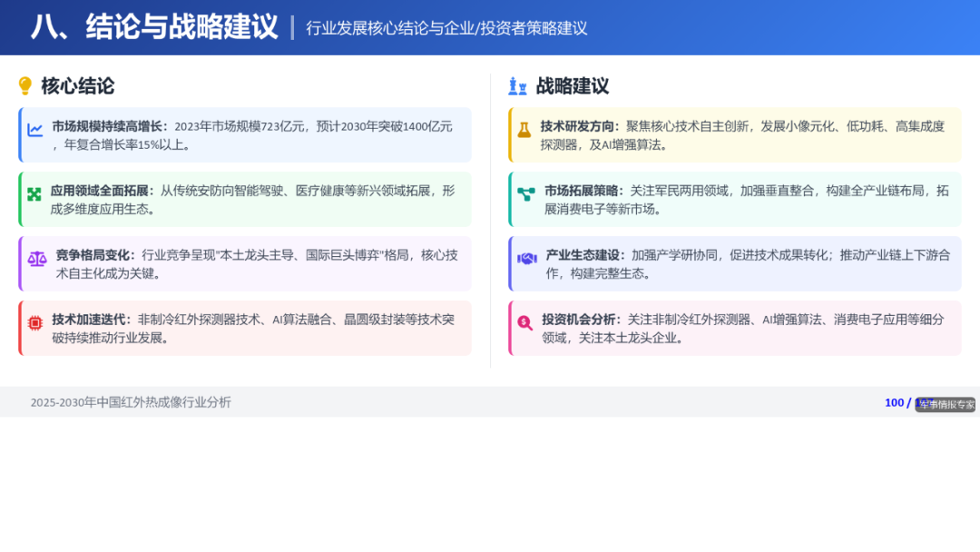Screen dimensions: 980x552
Task: Click the flask icon beside 技术研发方向
Action: [x=524, y=132]
